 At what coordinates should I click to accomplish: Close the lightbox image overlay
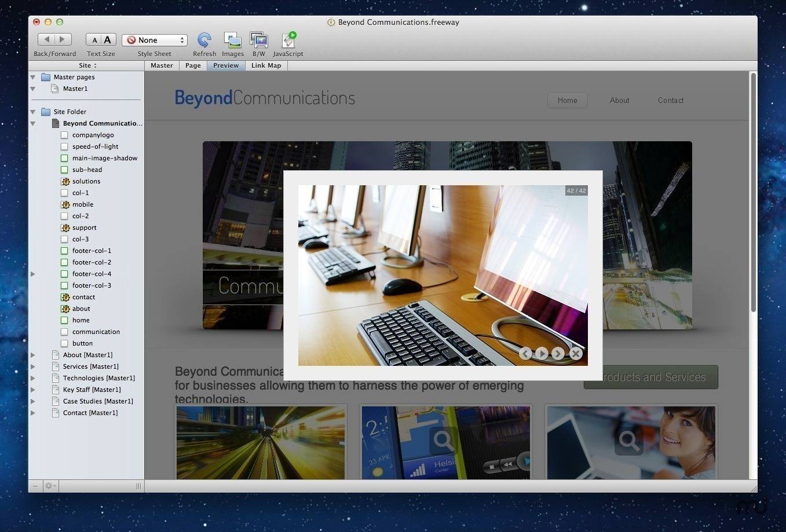pyautogui.click(x=575, y=353)
